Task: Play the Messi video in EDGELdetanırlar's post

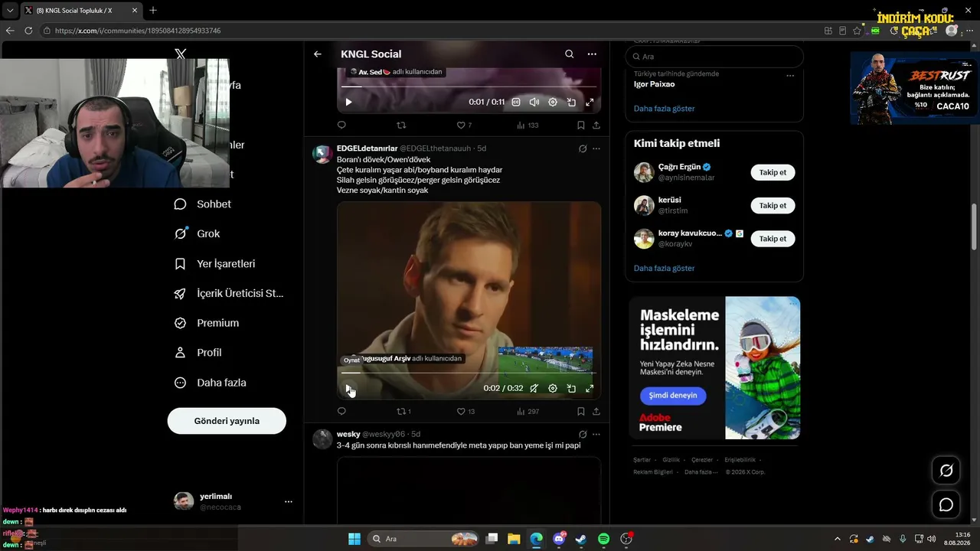Action: (x=348, y=388)
